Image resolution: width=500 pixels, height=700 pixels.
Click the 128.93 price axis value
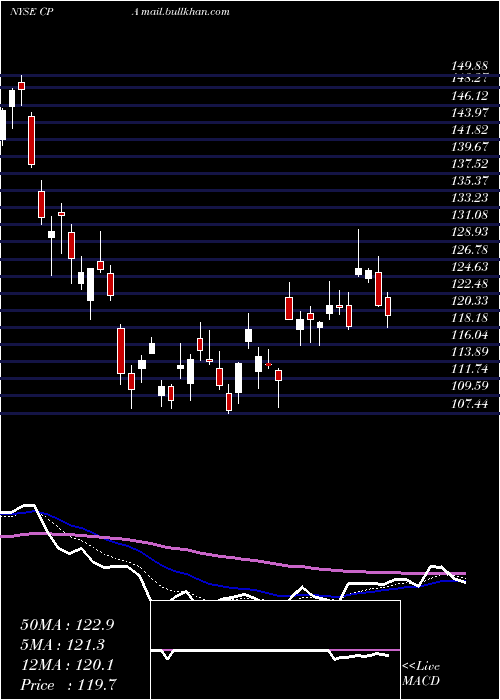(x=470, y=232)
